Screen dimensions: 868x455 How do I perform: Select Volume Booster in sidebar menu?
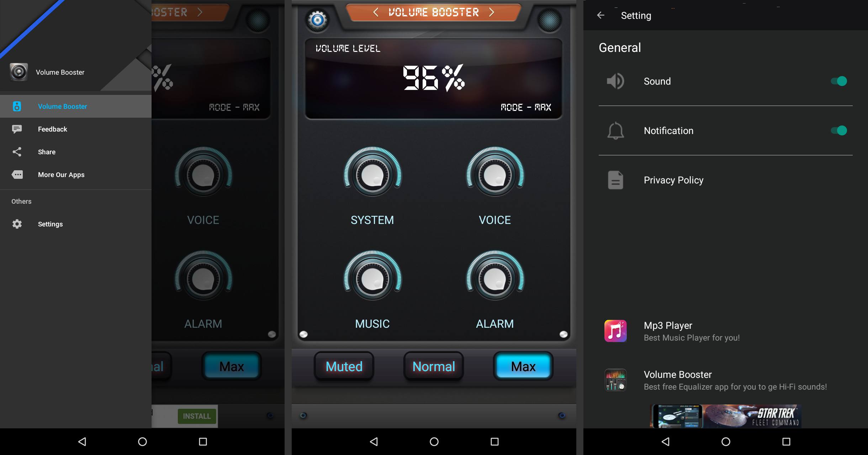click(63, 106)
